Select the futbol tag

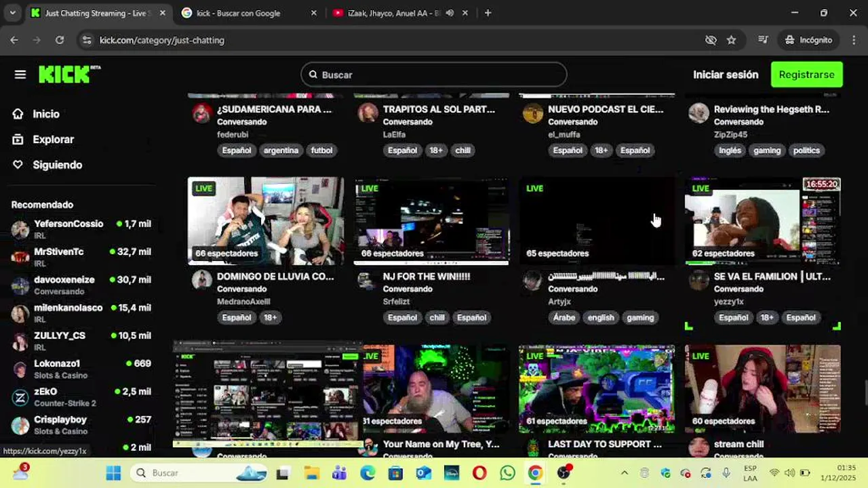click(x=321, y=150)
